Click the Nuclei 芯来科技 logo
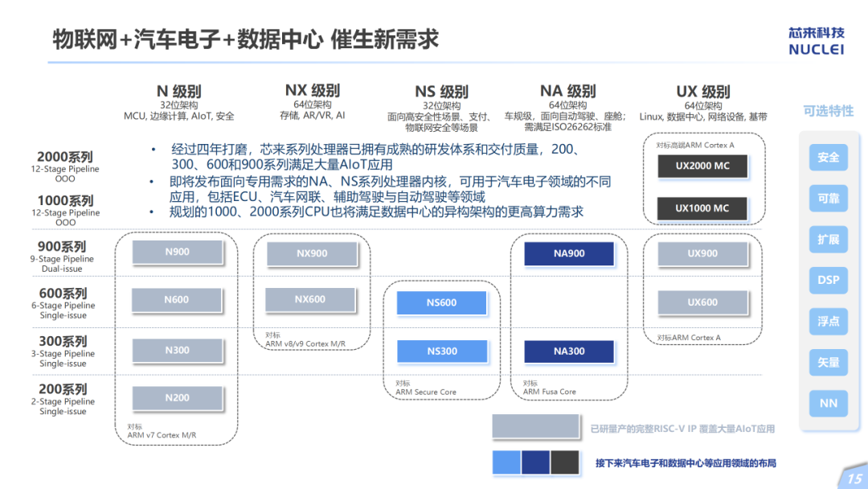This screenshot has width=868, height=489. tap(817, 41)
